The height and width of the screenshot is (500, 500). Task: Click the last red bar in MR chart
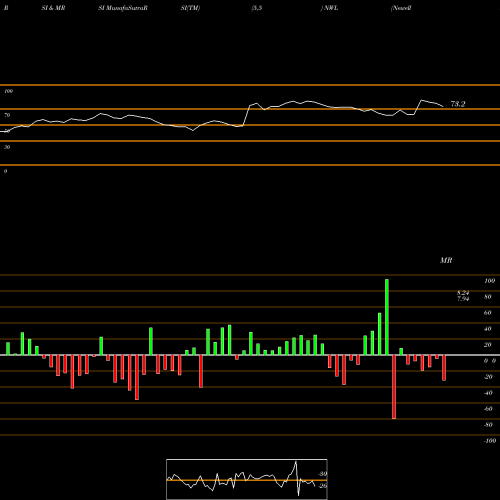point(444,368)
